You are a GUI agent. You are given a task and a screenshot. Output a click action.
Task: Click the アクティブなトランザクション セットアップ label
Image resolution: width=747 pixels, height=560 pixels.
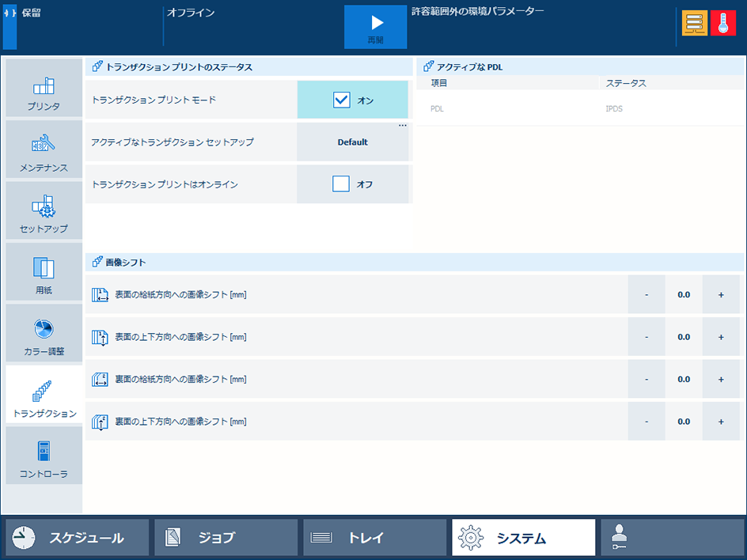[173, 142]
